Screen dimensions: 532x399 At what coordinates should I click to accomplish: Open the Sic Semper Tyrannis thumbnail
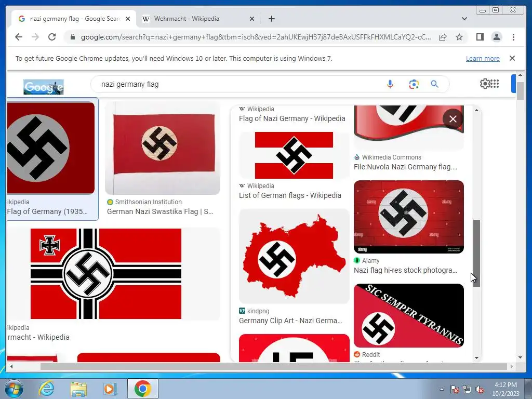tap(408, 315)
